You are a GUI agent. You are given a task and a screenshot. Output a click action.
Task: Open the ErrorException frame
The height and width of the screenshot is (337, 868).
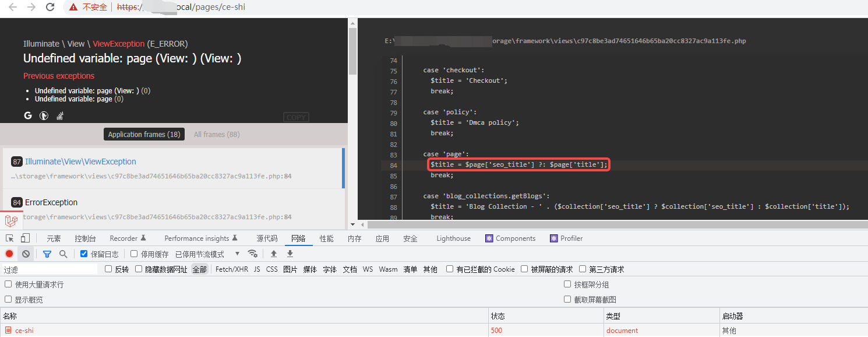click(x=172, y=209)
